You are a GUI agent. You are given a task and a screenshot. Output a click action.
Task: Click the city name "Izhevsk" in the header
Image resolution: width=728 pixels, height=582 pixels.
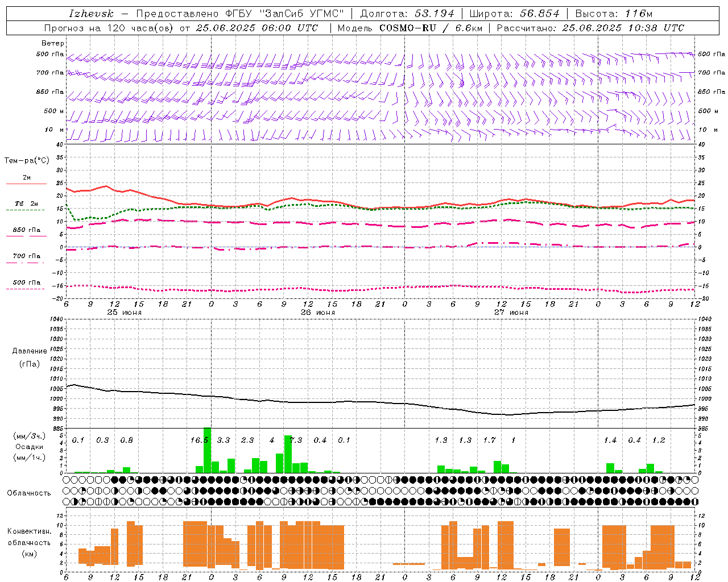(x=91, y=14)
